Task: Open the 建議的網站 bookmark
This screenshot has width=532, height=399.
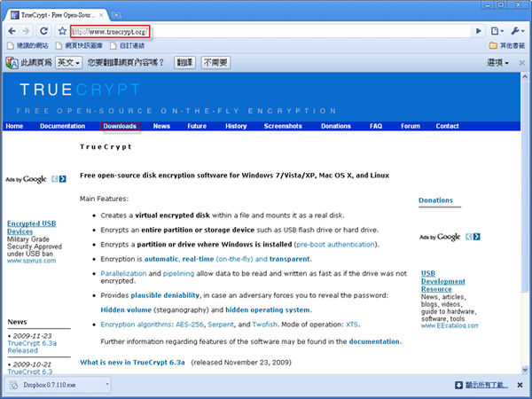Action: click(27, 45)
